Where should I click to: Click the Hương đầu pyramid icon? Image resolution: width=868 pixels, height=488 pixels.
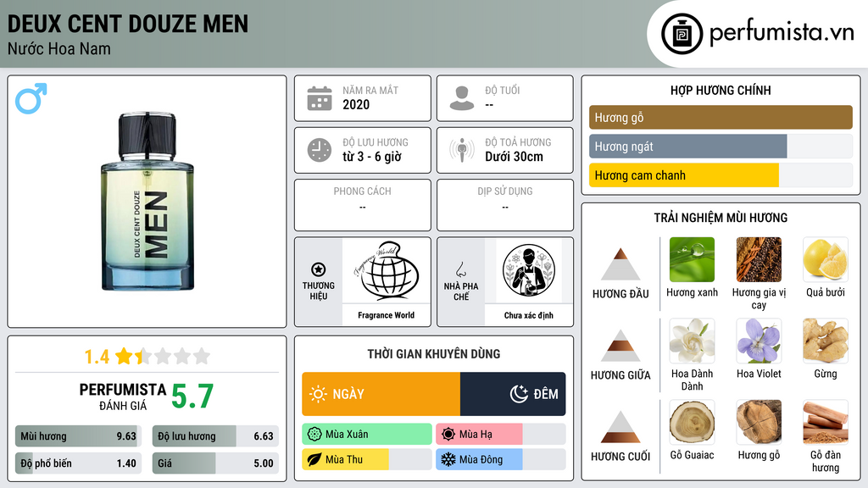[x=620, y=264]
